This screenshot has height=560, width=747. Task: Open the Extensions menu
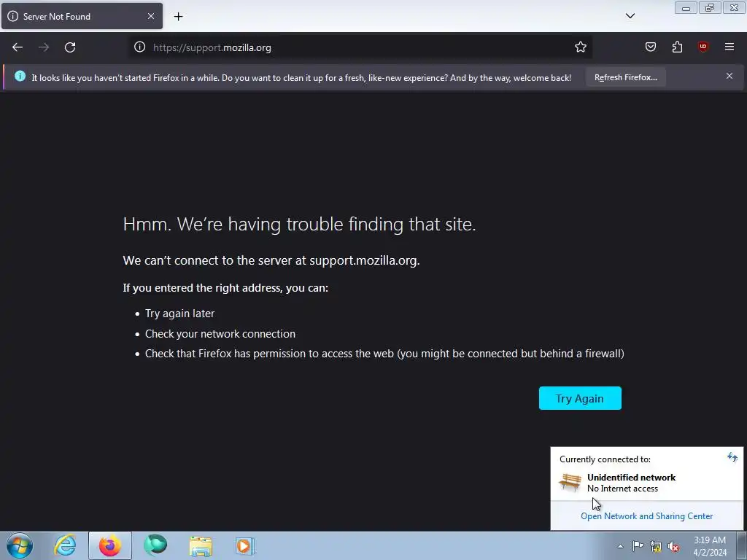(677, 47)
